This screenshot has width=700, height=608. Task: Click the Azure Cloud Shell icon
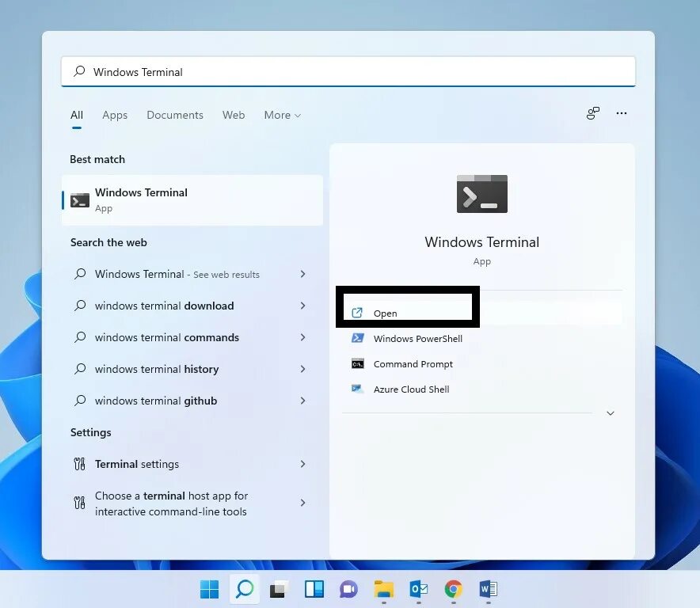click(x=358, y=389)
